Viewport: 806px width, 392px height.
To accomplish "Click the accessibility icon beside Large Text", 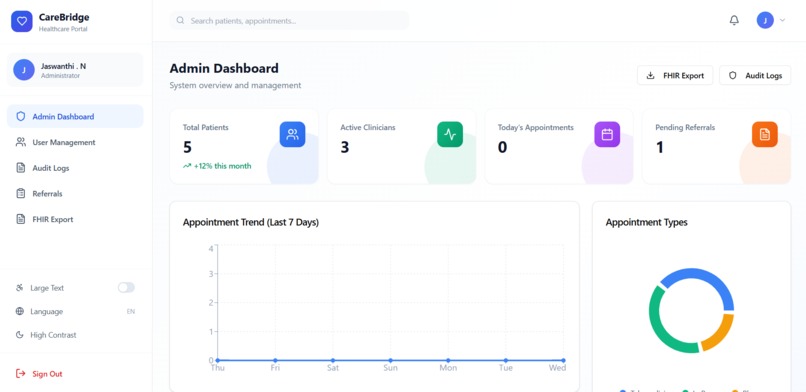I will (20, 288).
